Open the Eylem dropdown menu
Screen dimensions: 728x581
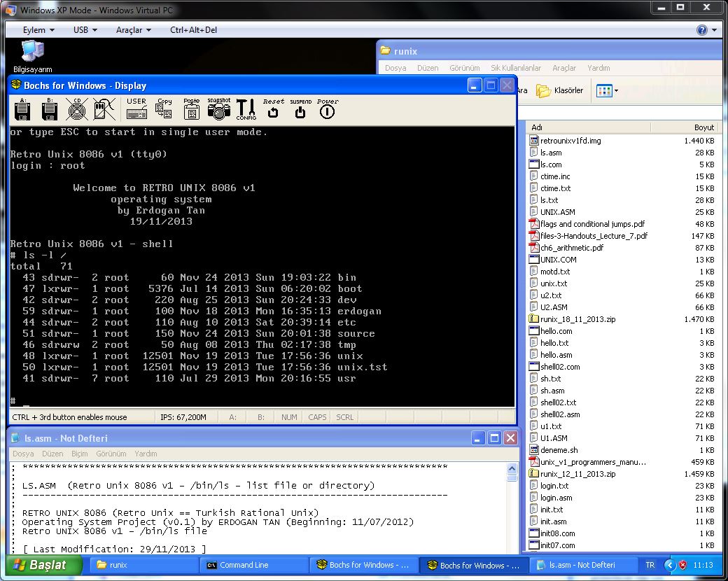[x=38, y=29]
